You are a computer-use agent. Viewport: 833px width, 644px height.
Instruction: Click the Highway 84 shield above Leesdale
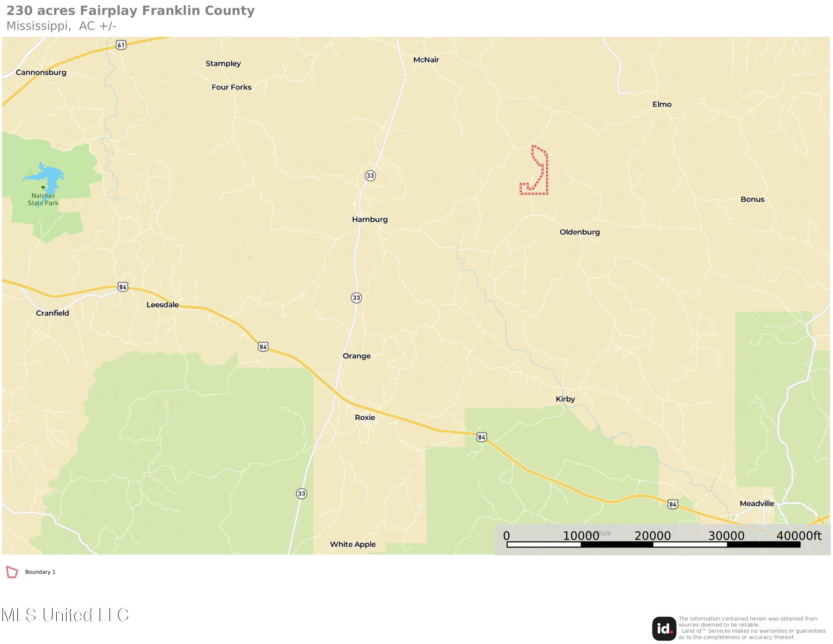122,287
